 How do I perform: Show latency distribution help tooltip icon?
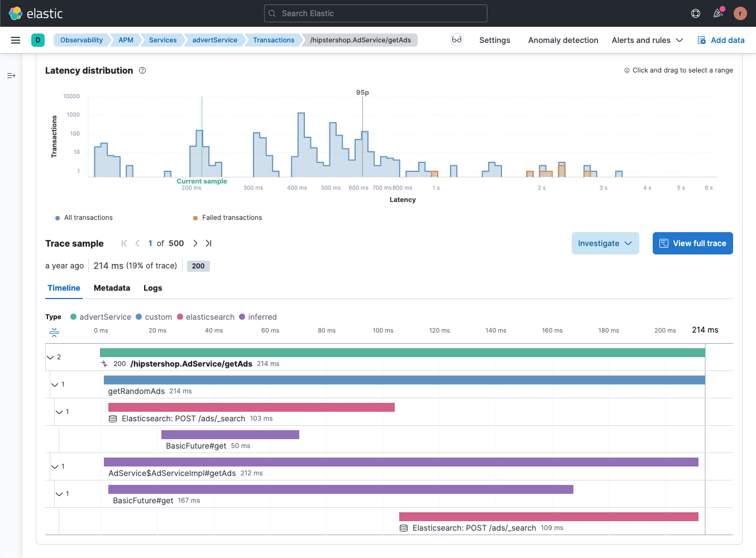pyautogui.click(x=142, y=70)
